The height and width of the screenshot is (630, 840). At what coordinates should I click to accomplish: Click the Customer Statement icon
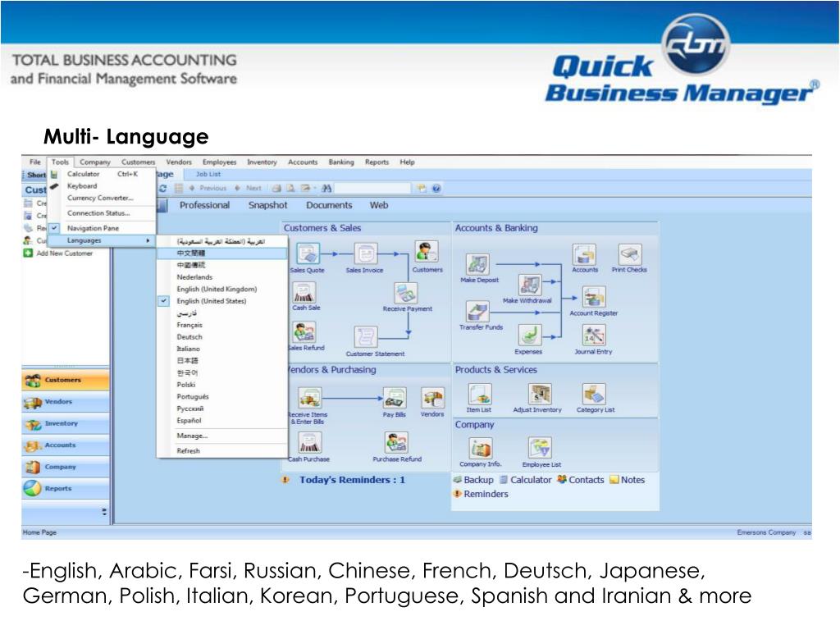[x=366, y=338]
